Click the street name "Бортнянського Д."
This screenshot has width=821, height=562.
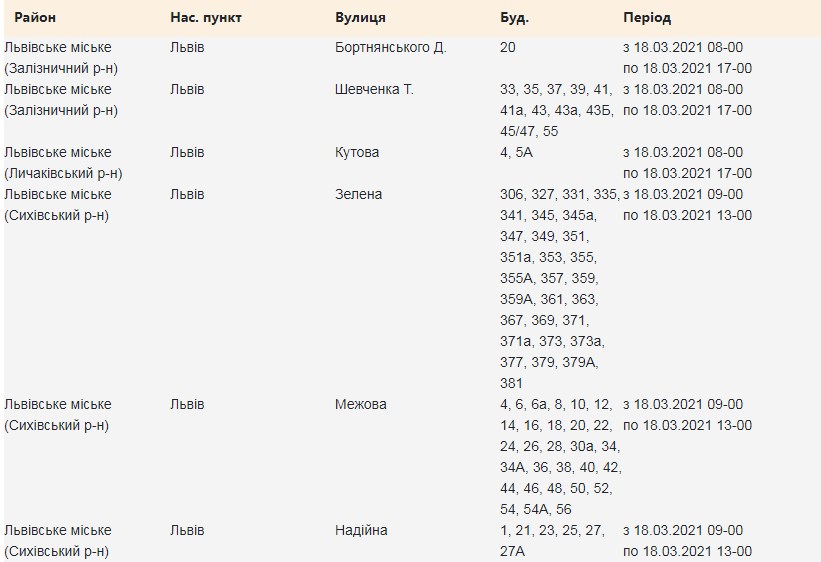point(390,48)
